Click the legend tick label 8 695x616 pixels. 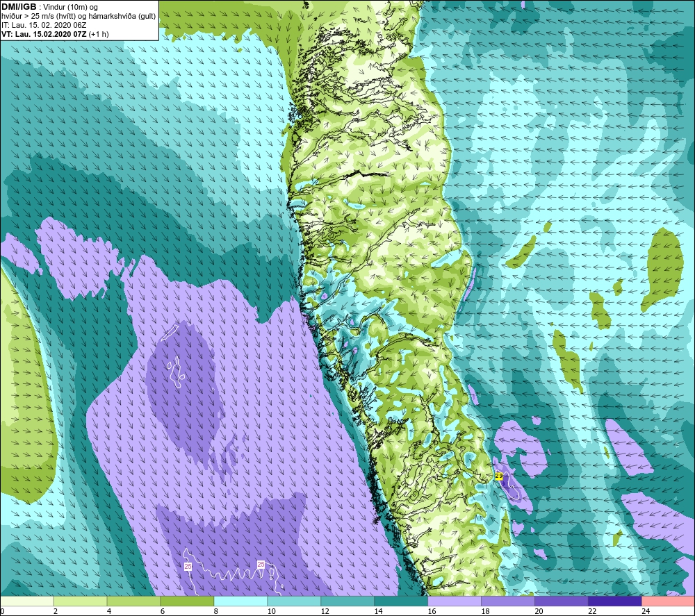pyautogui.click(x=216, y=611)
